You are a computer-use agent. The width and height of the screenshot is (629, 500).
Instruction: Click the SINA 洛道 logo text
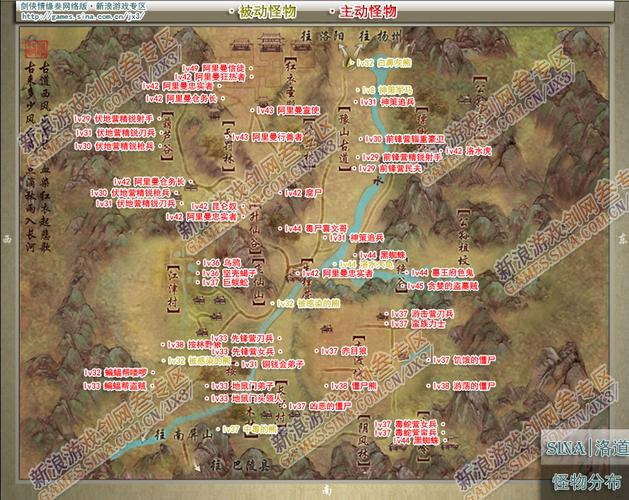point(586,448)
